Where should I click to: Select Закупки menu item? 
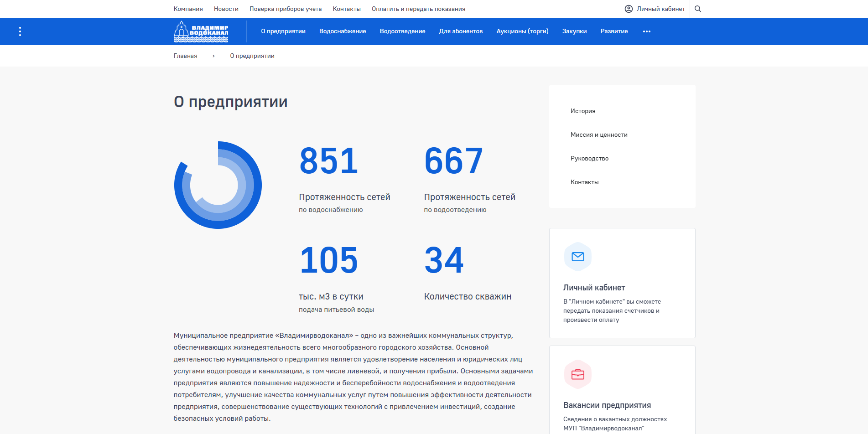[574, 31]
